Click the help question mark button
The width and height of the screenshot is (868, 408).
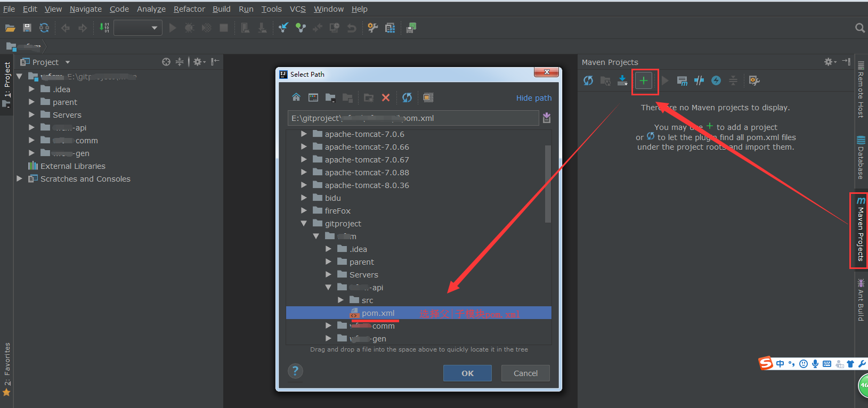pos(295,371)
